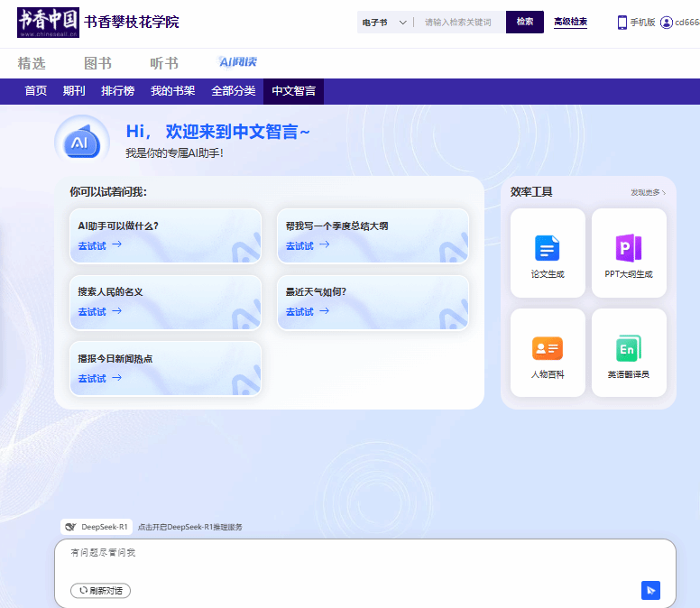Click the blue send message arrow icon
700x608 pixels.
(x=650, y=590)
